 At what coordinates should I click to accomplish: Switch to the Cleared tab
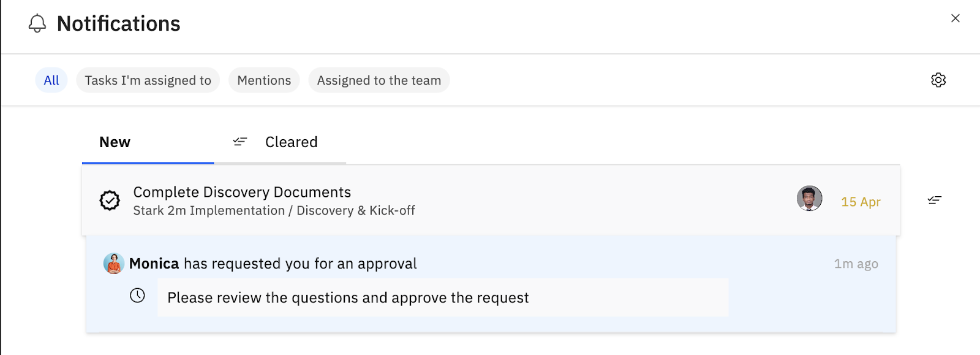(291, 142)
